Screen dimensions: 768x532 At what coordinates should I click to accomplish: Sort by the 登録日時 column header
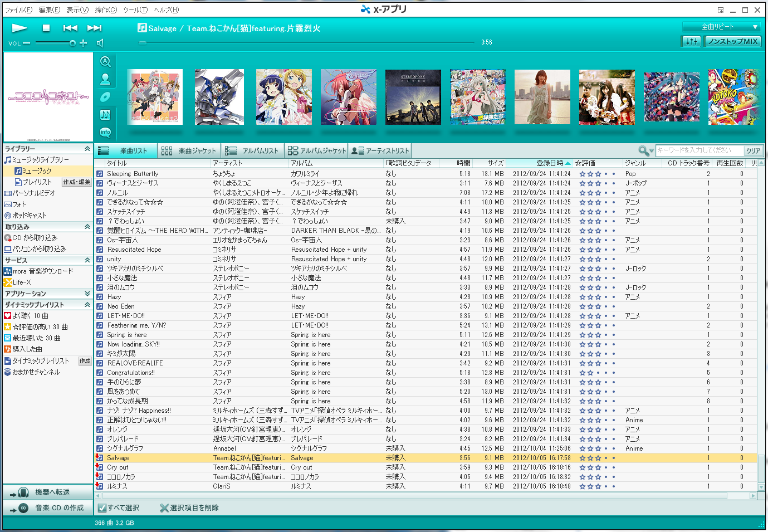pyautogui.click(x=540, y=163)
